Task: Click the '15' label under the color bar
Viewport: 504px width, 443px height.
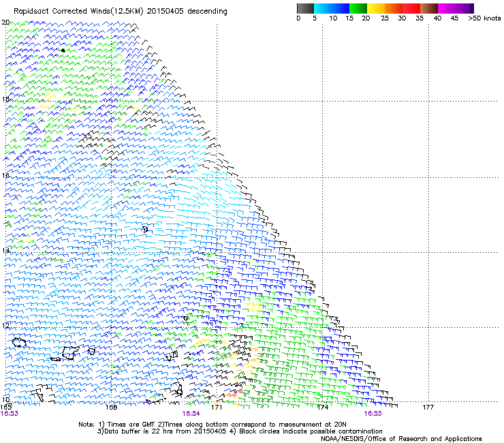Action: 349,18
